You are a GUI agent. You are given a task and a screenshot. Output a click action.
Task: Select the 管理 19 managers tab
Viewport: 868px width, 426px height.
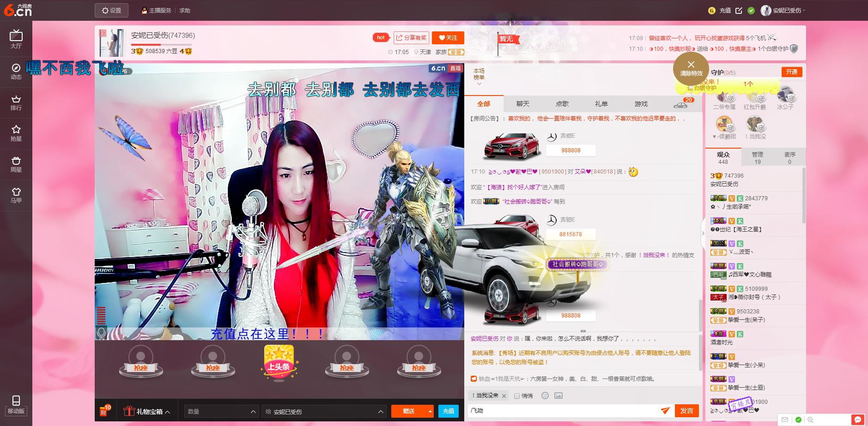click(758, 158)
